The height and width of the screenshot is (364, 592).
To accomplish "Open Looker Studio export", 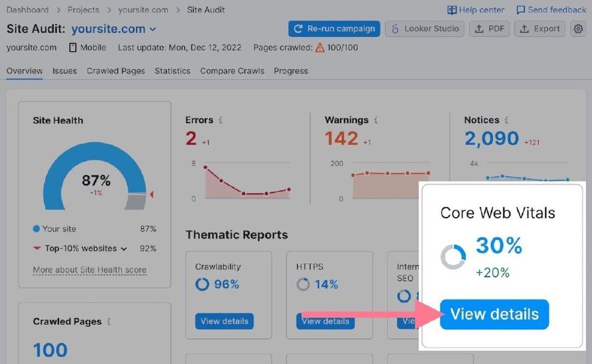I will 425,29.
